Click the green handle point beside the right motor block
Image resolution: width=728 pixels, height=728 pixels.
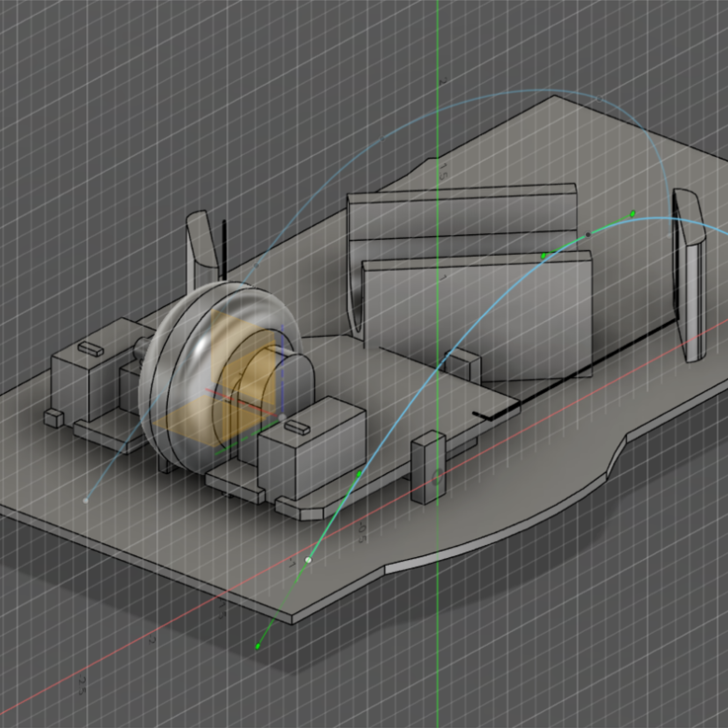pos(359,474)
